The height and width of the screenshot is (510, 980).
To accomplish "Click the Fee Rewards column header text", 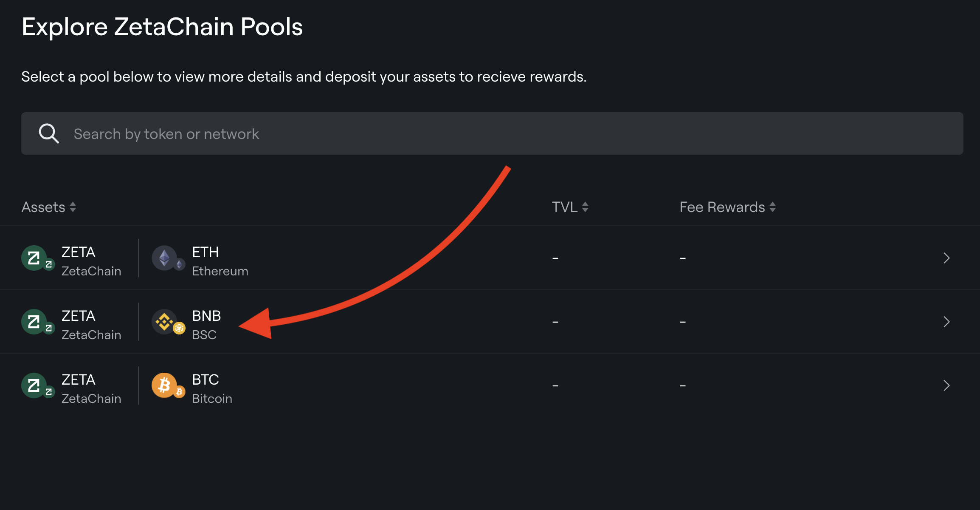I will (722, 207).
